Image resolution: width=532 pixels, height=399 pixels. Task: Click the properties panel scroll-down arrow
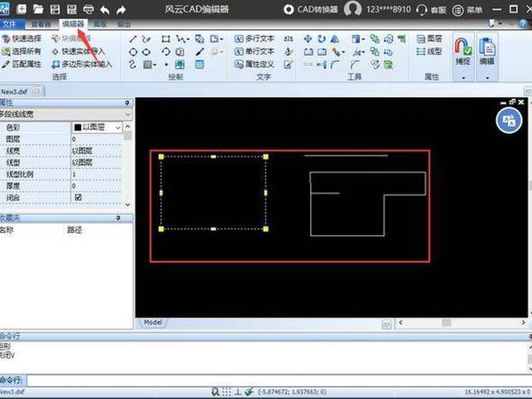[128, 205]
